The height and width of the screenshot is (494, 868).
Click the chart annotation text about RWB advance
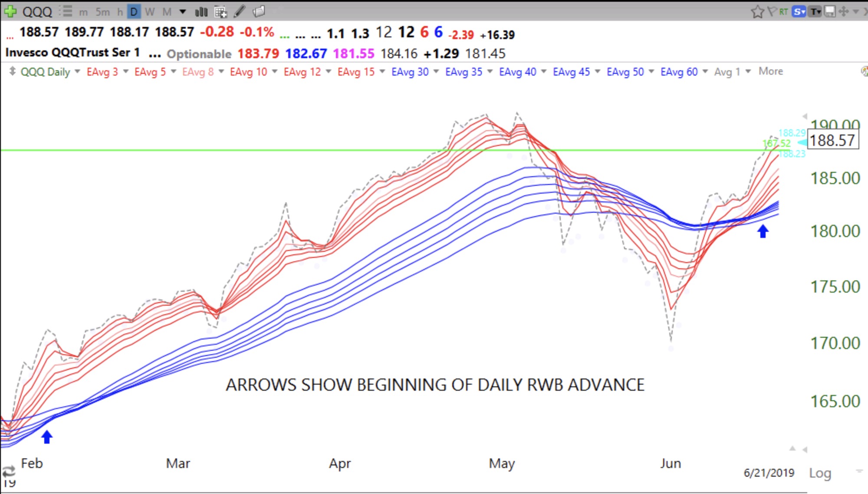pos(435,385)
